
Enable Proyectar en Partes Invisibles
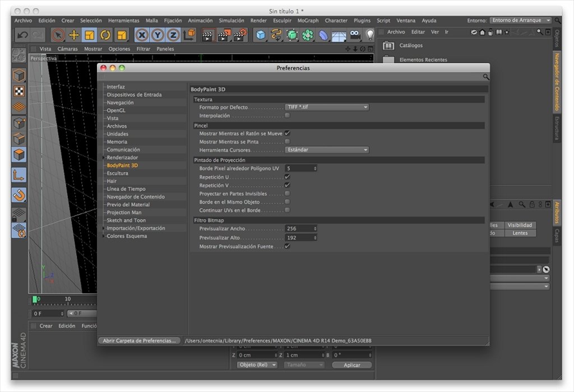288,193
